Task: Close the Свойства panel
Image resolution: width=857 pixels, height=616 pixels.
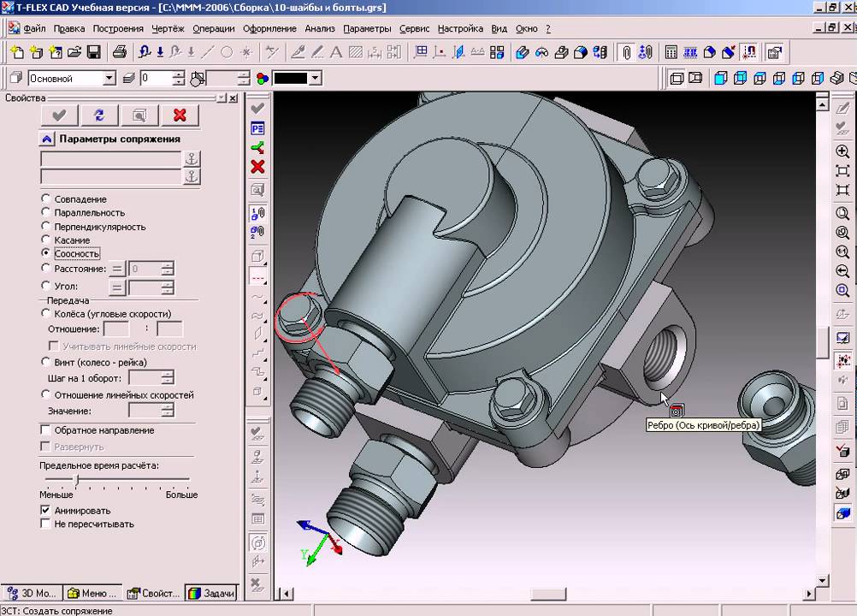Action: coord(233,98)
